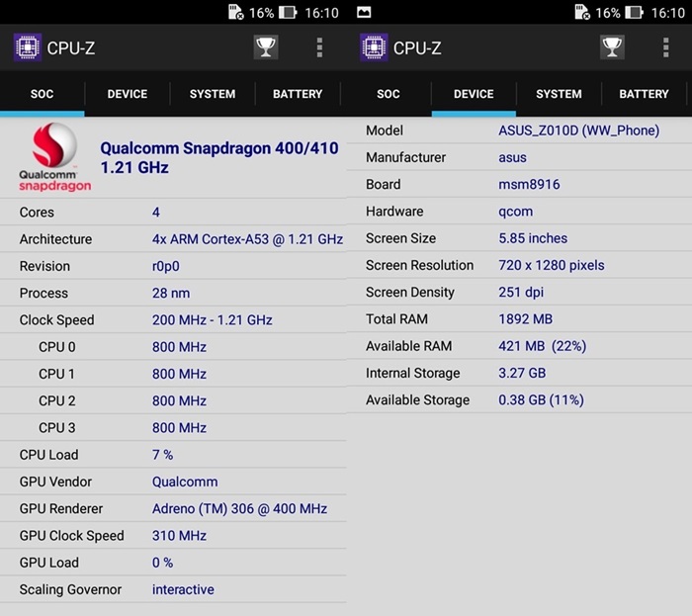This screenshot has height=616, width=692.
Task: Tap the trophy icon in left CPU-Z screen
Action: coord(266,47)
